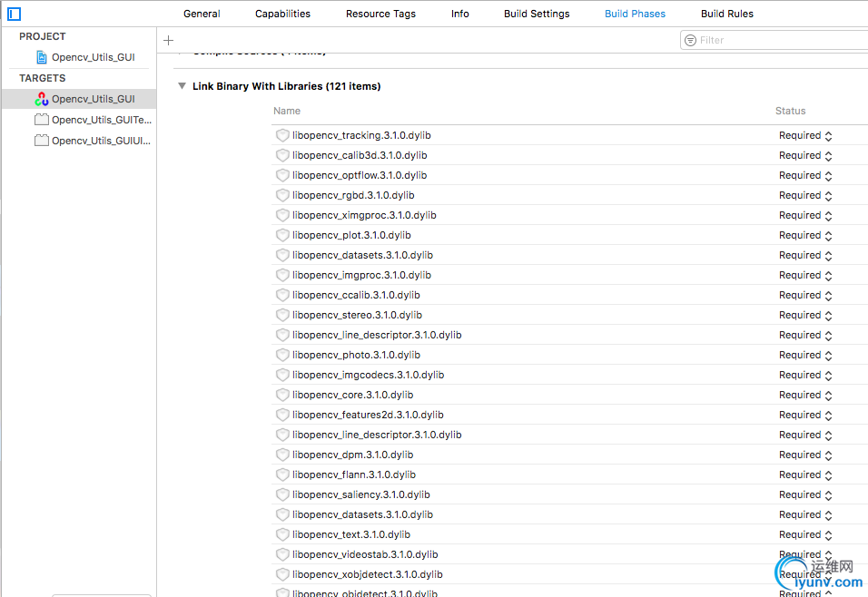Open the Build Rules tab
868x597 pixels.
tap(727, 14)
